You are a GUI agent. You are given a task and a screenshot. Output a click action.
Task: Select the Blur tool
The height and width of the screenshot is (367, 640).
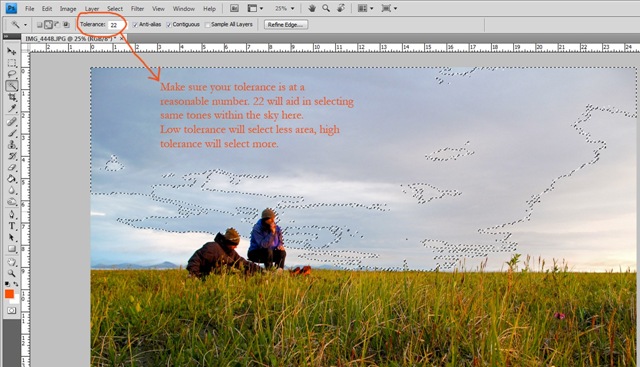point(11,190)
